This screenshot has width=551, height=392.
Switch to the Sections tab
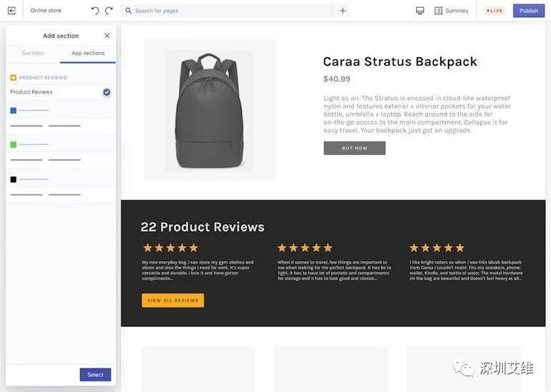tap(33, 53)
